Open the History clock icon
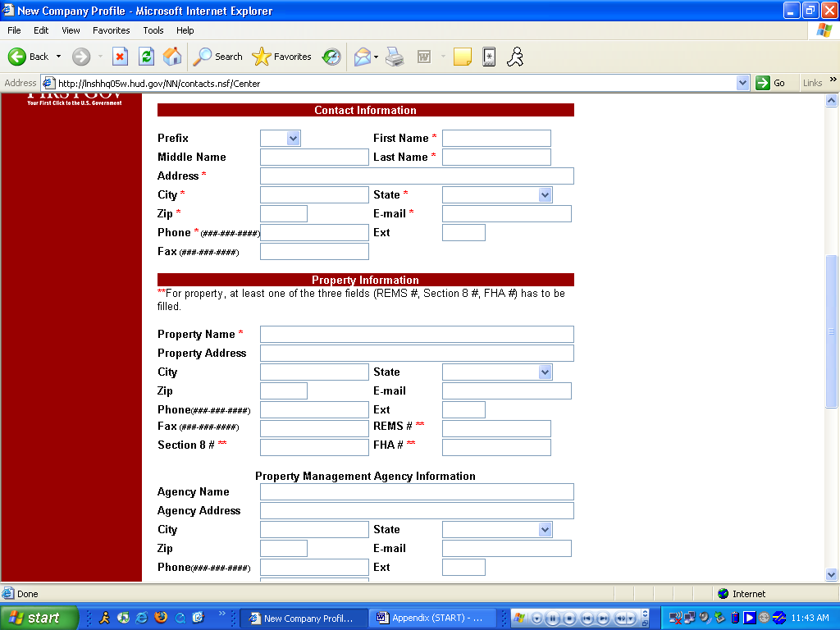This screenshot has width=840, height=630. click(331, 57)
